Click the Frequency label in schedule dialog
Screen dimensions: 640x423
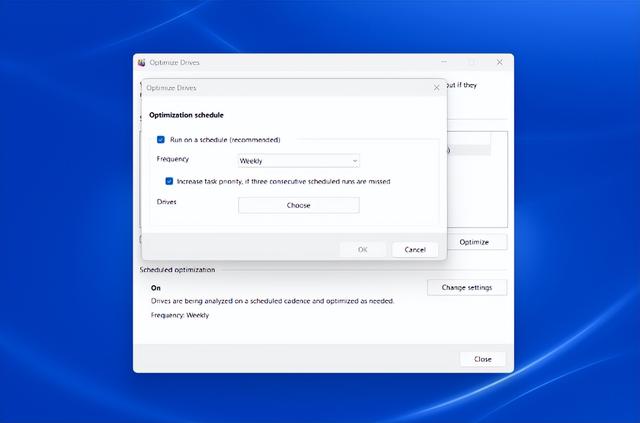pos(173,159)
